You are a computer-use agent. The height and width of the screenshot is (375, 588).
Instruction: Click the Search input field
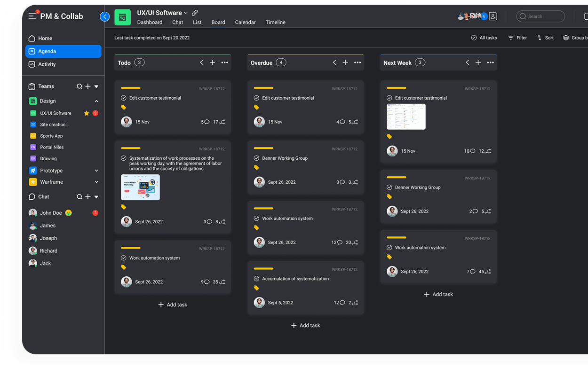coord(540,16)
